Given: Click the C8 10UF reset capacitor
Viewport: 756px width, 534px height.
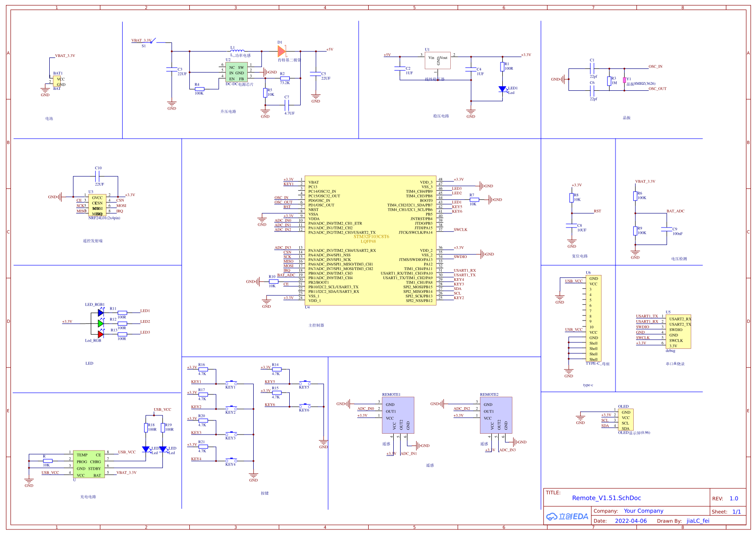Looking at the screenshot, I should click(572, 225).
